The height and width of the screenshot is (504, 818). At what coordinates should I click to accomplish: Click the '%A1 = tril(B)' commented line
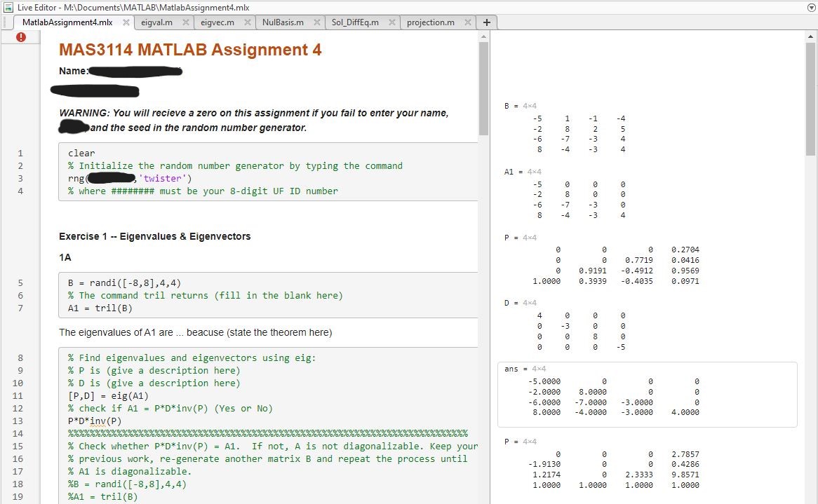click(102, 497)
